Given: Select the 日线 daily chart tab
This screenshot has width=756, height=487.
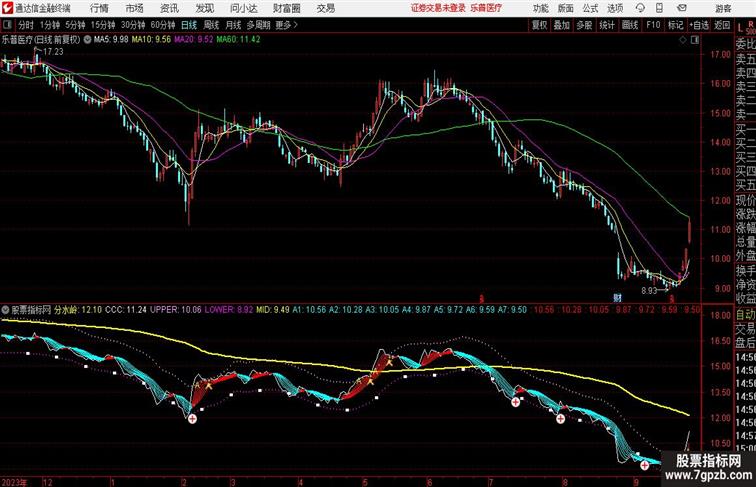Looking at the screenshot, I should point(189,25).
